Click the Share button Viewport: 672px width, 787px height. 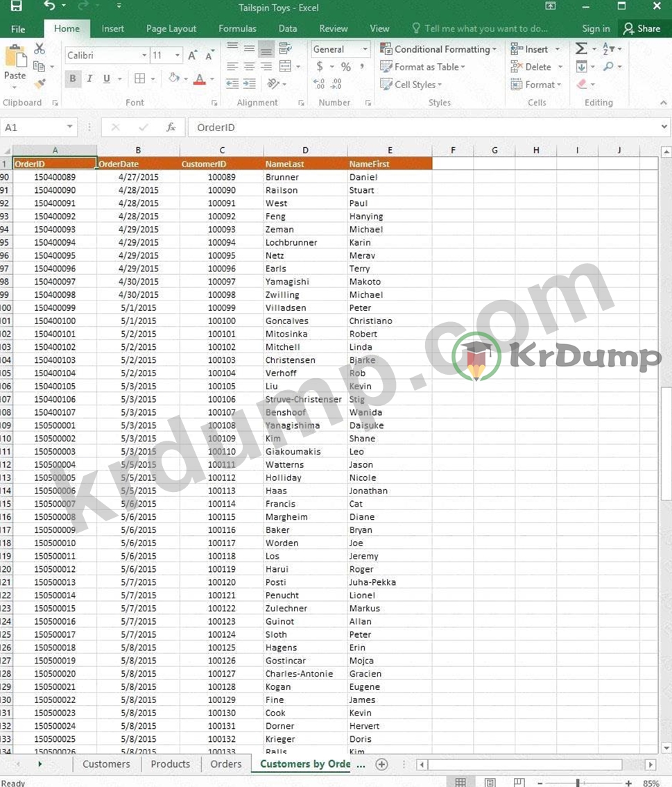(642, 28)
